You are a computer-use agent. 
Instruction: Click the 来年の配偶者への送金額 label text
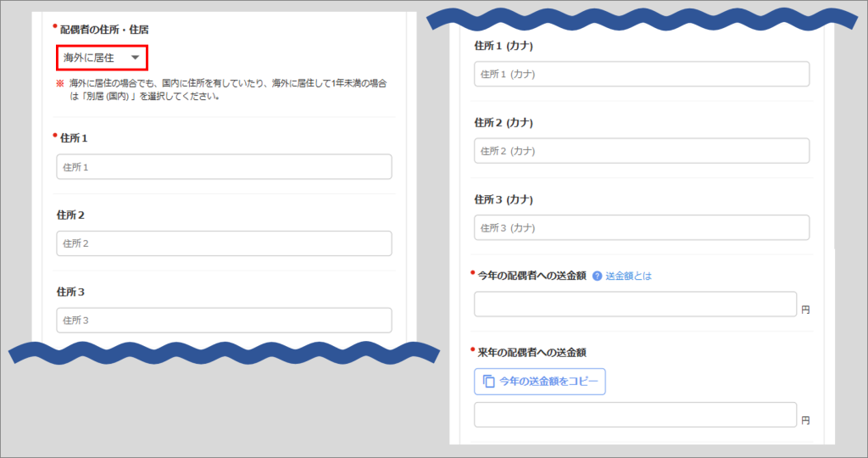point(531,352)
